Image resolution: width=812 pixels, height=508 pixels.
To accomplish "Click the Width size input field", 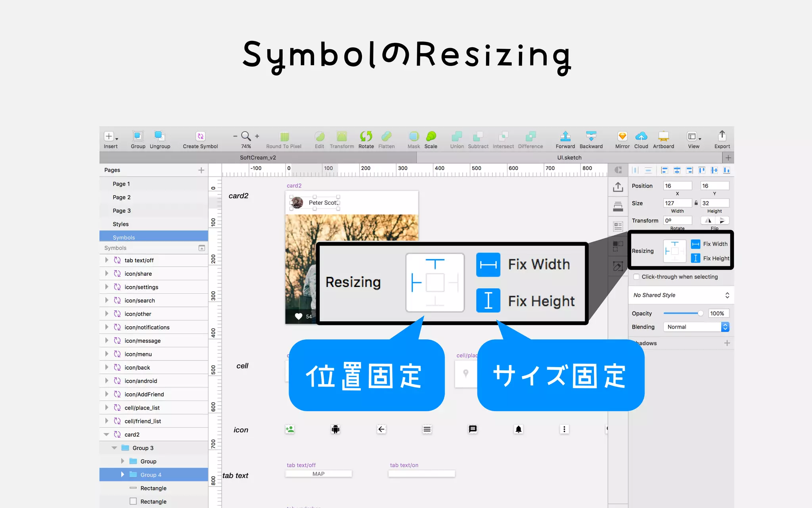I will [x=678, y=203].
